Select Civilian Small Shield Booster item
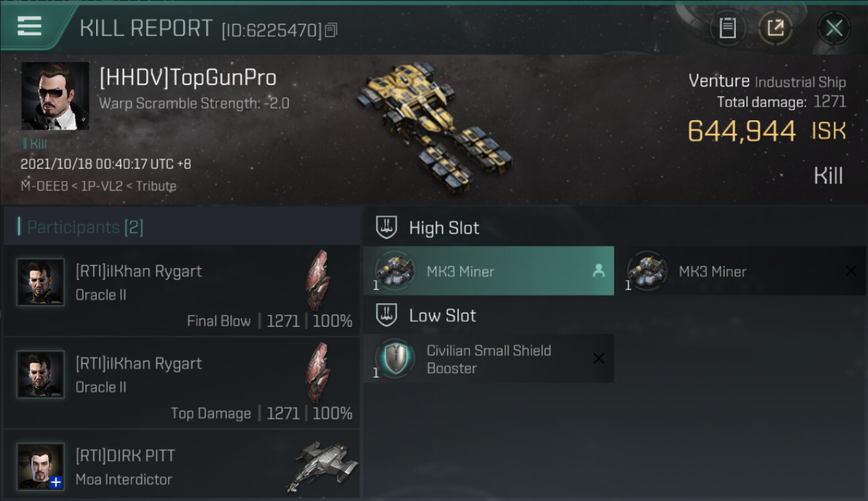Viewport: 868px width, 501px height. coord(488,359)
